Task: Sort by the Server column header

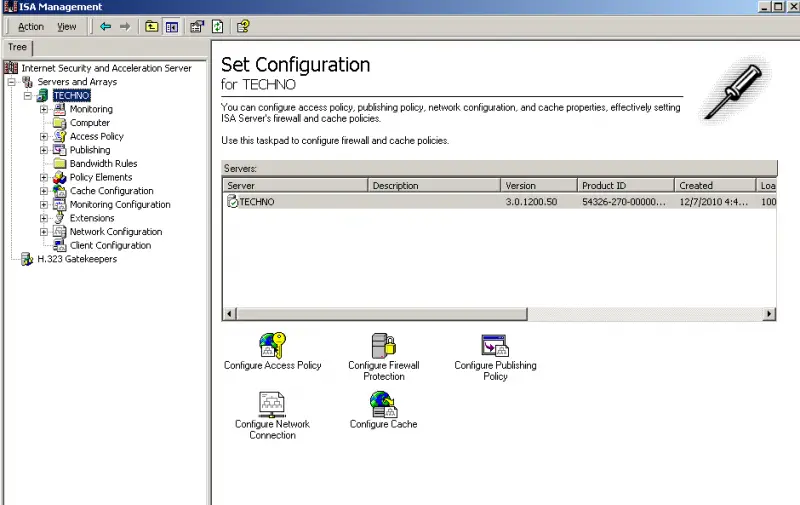Action: pos(295,186)
